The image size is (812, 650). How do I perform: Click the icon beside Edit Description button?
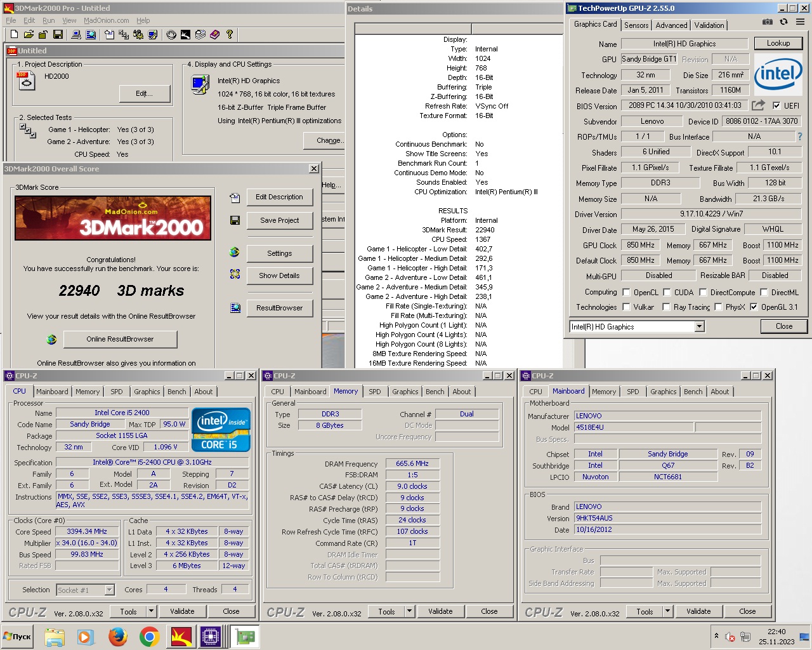point(235,198)
